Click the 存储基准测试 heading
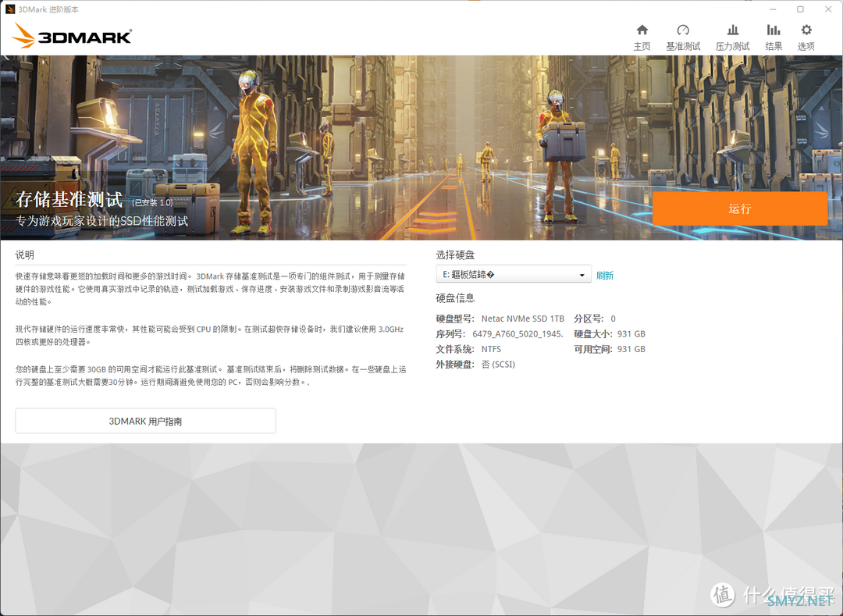 point(69,199)
